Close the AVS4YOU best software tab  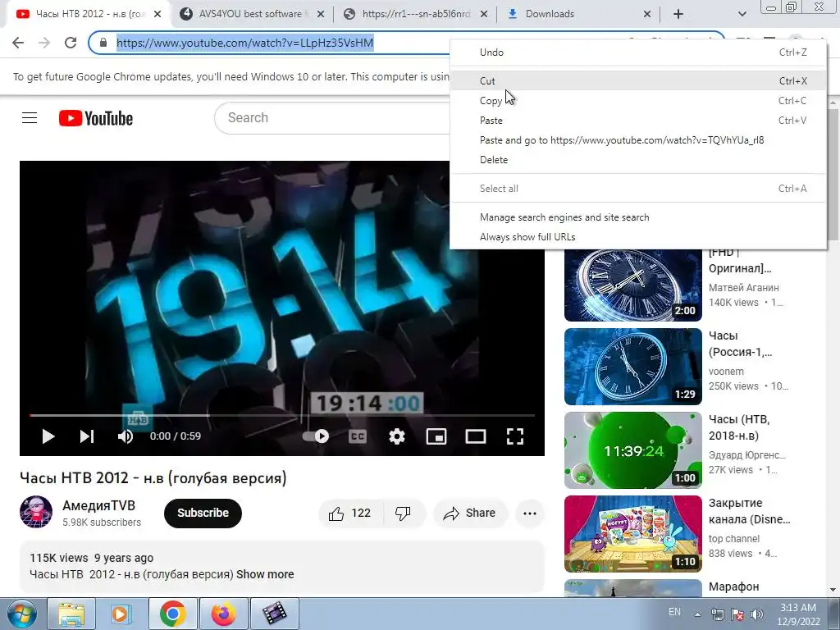321,15
